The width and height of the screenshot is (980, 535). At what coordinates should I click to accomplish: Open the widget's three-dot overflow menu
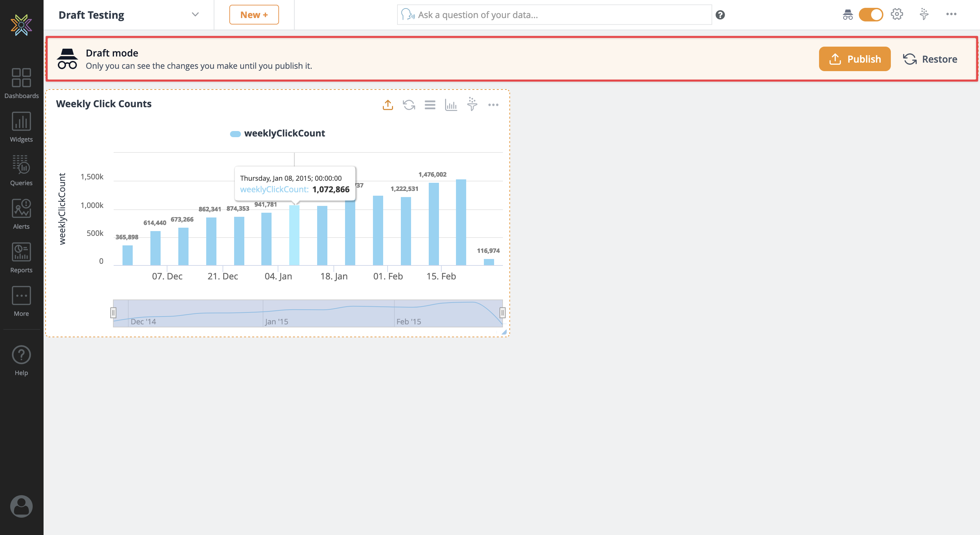point(493,104)
